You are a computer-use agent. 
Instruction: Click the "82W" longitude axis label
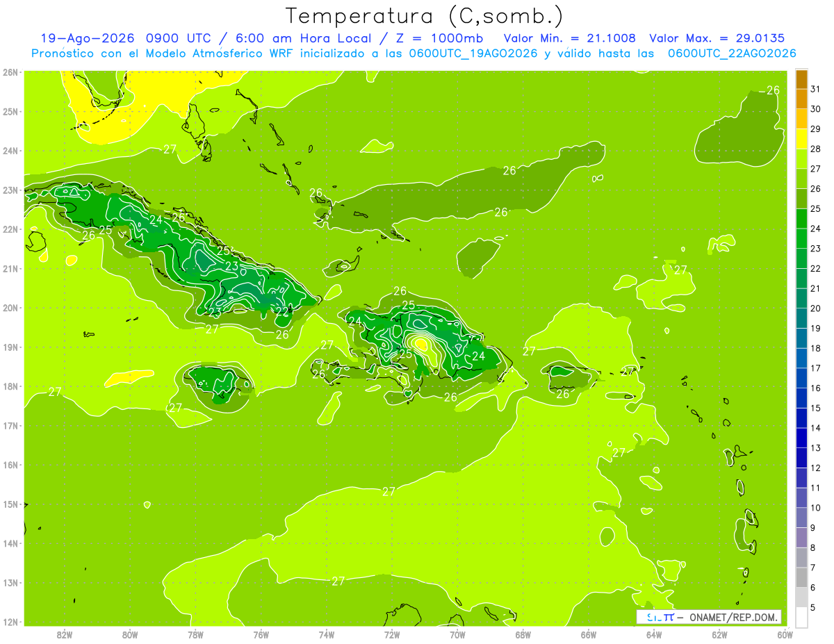(x=65, y=634)
